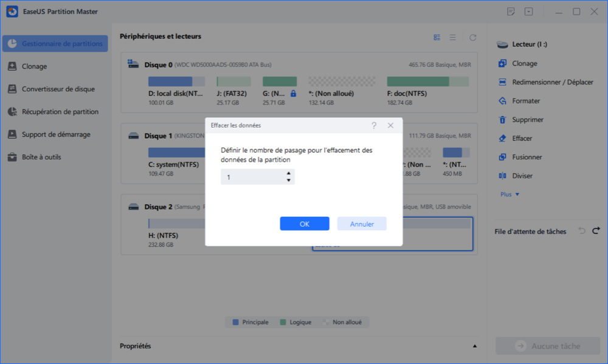Collapse the Propriétés panel
608x364 pixels.
click(475, 346)
